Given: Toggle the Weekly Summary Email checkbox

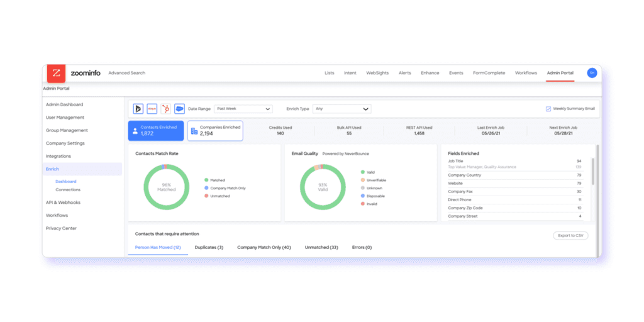Looking at the screenshot, I should tap(548, 109).
